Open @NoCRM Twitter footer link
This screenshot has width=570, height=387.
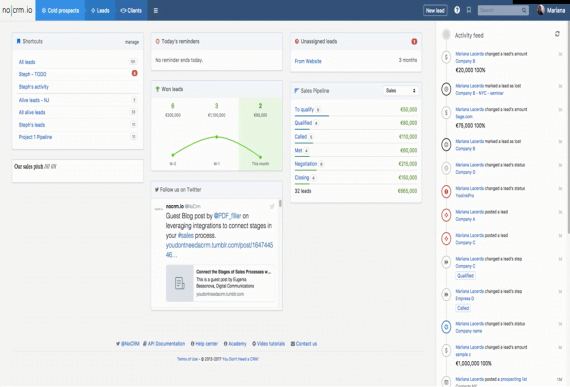tap(128, 344)
